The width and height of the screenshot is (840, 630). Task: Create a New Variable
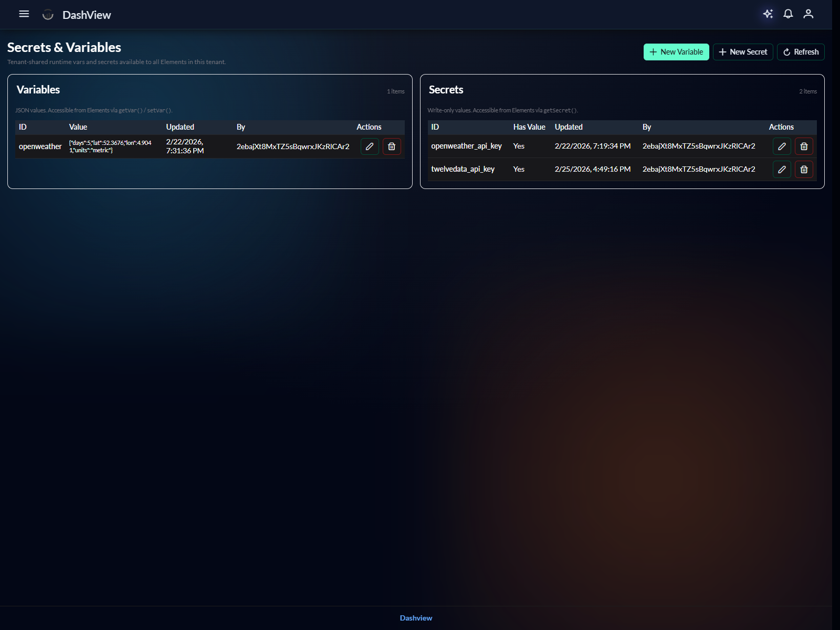676,52
